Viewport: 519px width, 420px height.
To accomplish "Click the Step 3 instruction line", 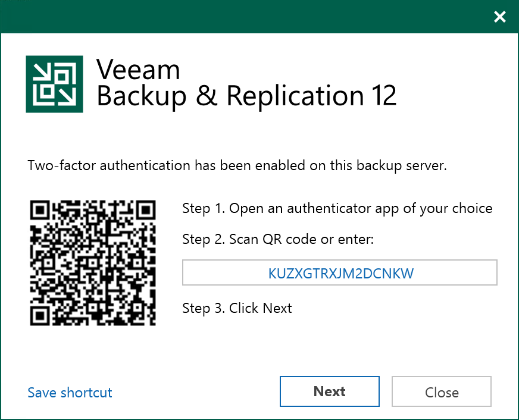I will pyautogui.click(x=237, y=308).
